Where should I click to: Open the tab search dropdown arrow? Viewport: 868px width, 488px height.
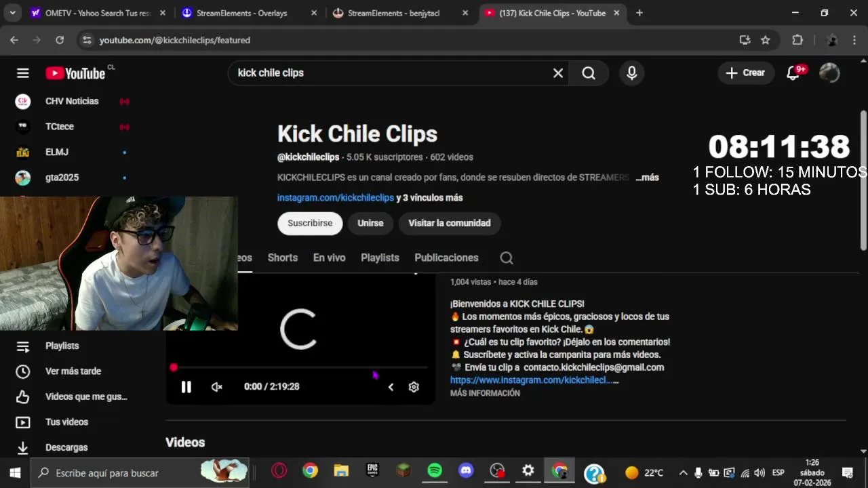(13, 13)
